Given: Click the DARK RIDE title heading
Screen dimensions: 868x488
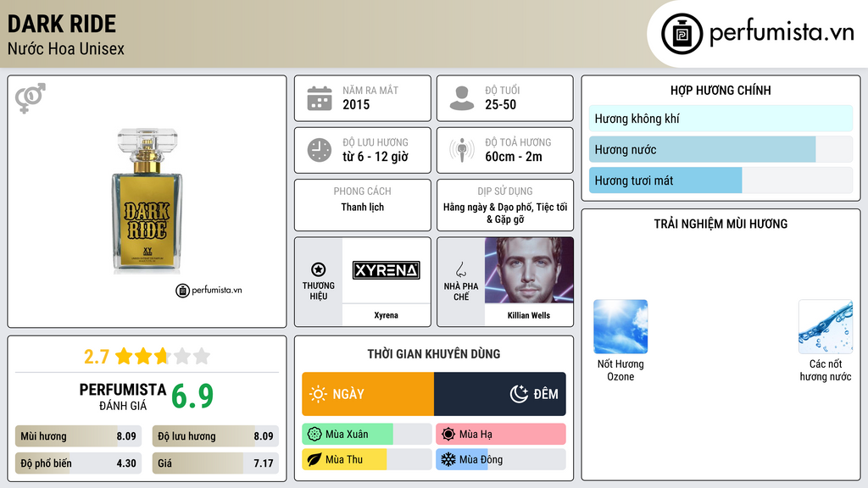Looking at the screenshot, I should click(61, 25).
